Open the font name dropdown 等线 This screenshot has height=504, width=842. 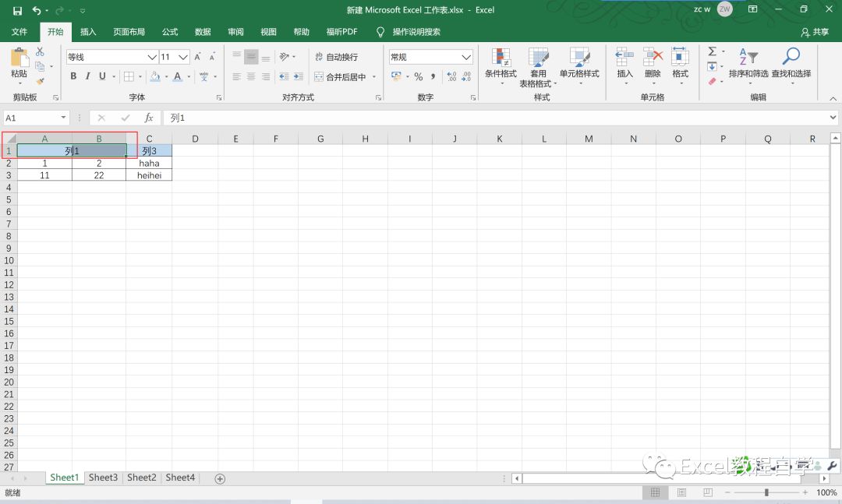pos(152,57)
